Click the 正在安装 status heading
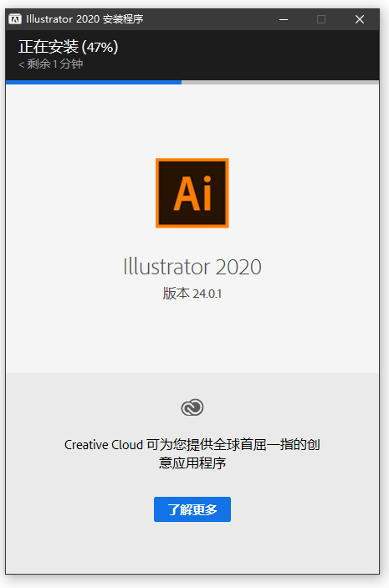Viewport: 389px width, 588px height. coord(49,47)
